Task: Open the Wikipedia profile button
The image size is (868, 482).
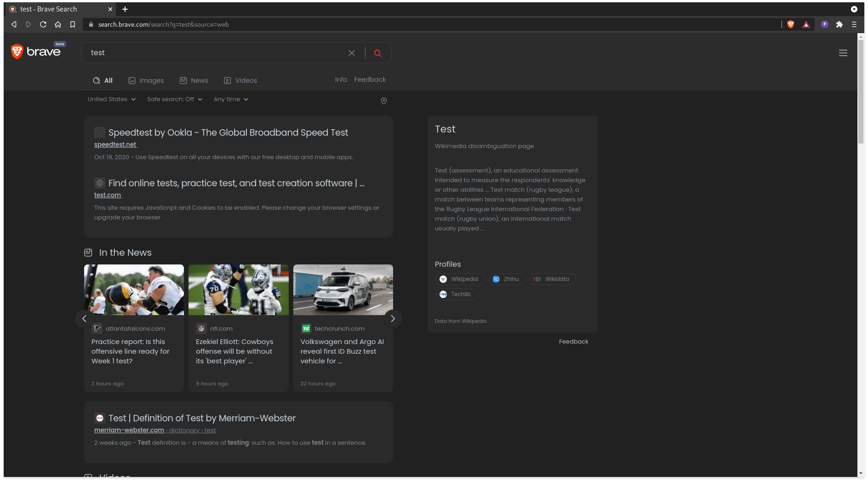Action: pyautogui.click(x=460, y=279)
